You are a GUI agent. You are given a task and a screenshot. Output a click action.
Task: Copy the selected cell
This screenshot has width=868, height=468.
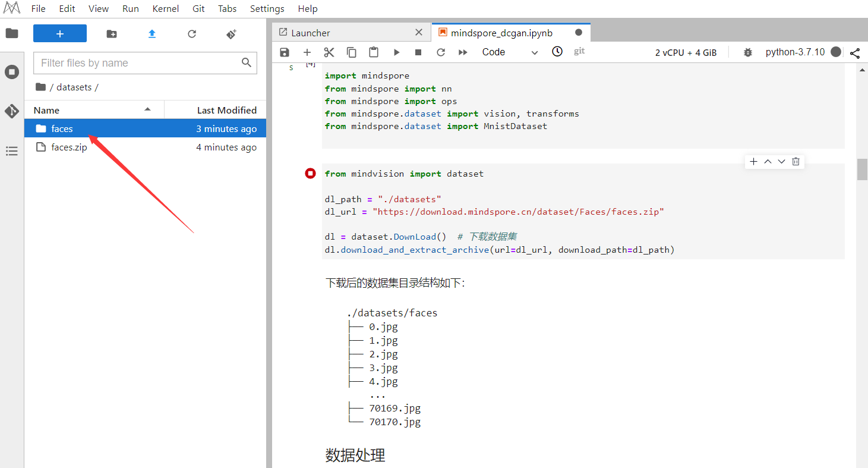[352, 52]
